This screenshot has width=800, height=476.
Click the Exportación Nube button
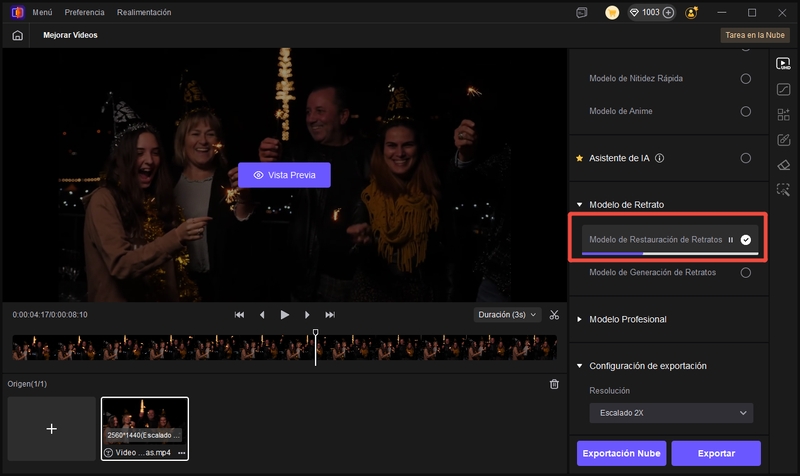pyautogui.click(x=621, y=453)
